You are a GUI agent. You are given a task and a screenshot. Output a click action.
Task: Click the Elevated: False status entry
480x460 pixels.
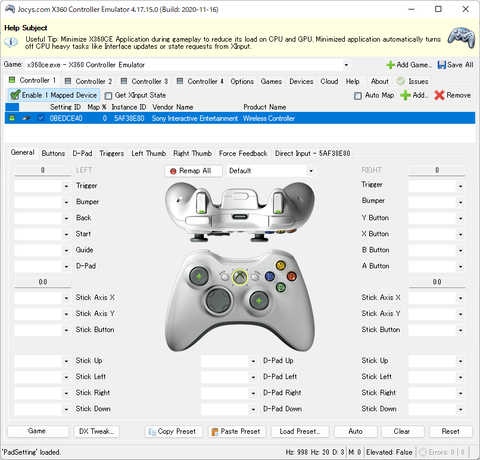pyautogui.click(x=389, y=452)
